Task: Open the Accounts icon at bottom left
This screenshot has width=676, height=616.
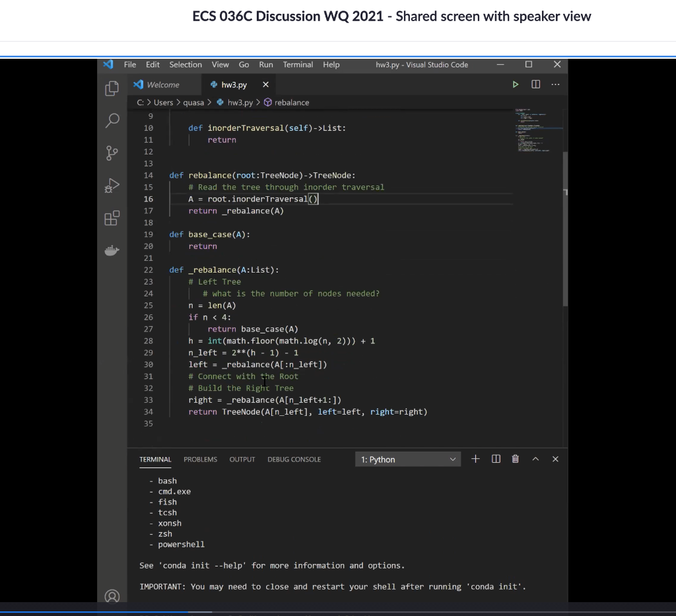Action: point(112,596)
